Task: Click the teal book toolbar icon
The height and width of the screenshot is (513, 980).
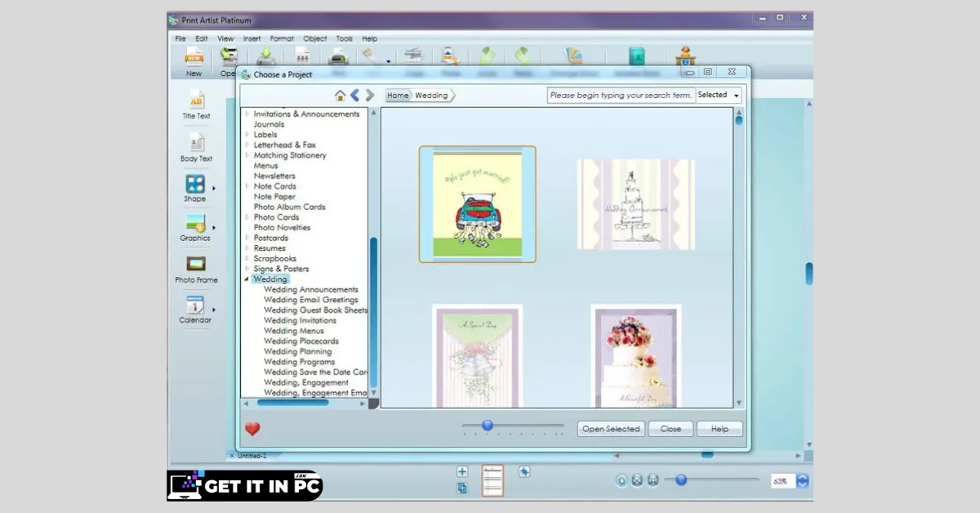Action: point(637,56)
